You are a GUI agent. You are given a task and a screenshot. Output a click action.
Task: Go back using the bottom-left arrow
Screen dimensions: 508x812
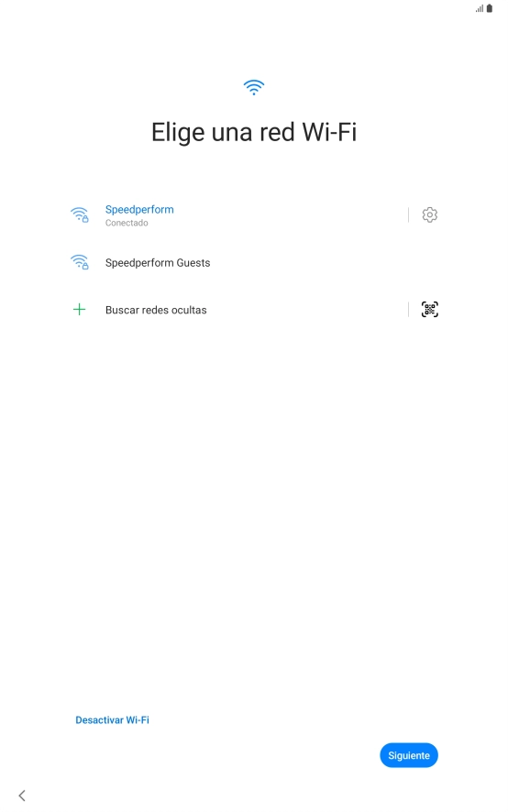click(22, 796)
